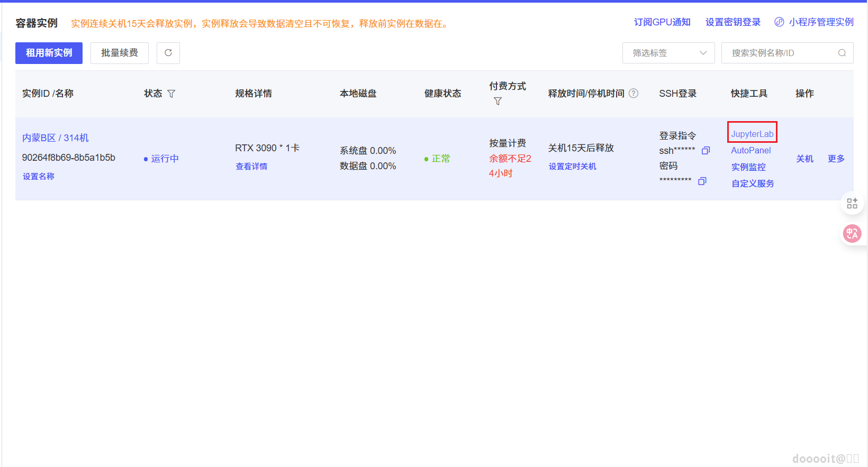
Task: Open the 付费方式 column filter icon
Action: click(498, 101)
